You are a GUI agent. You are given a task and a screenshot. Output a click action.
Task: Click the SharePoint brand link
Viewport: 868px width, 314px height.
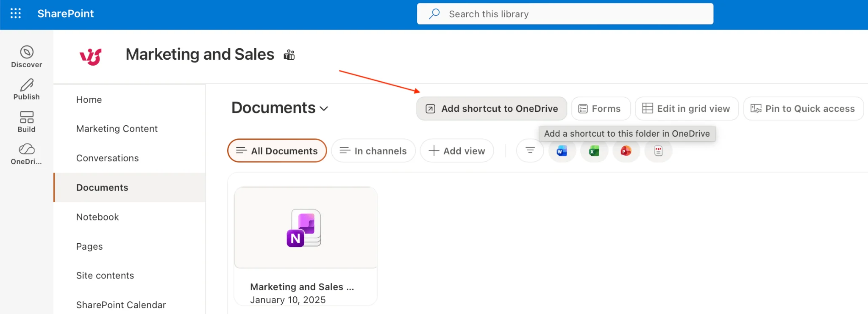pyautogui.click(x=66, y=14)
